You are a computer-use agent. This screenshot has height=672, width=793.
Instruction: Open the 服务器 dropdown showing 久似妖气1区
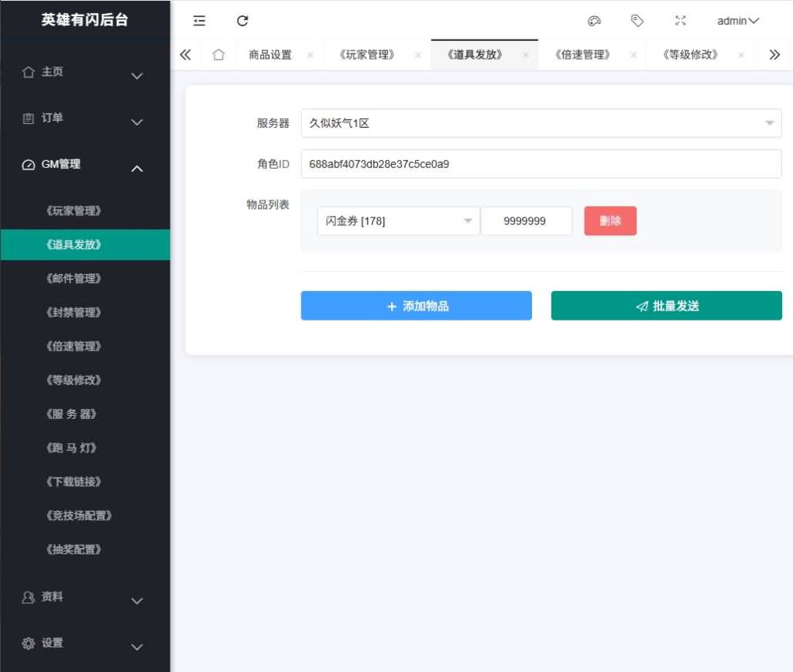pos(540,122)
